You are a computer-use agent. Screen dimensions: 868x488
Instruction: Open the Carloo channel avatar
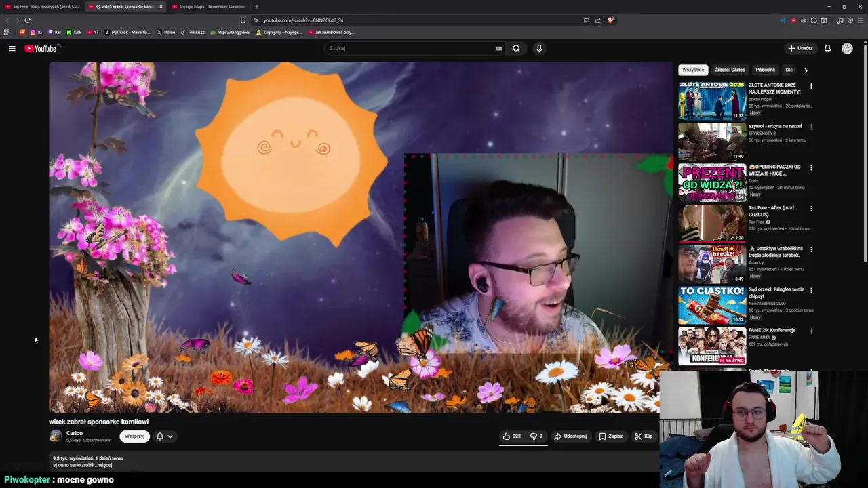point(56,436)
